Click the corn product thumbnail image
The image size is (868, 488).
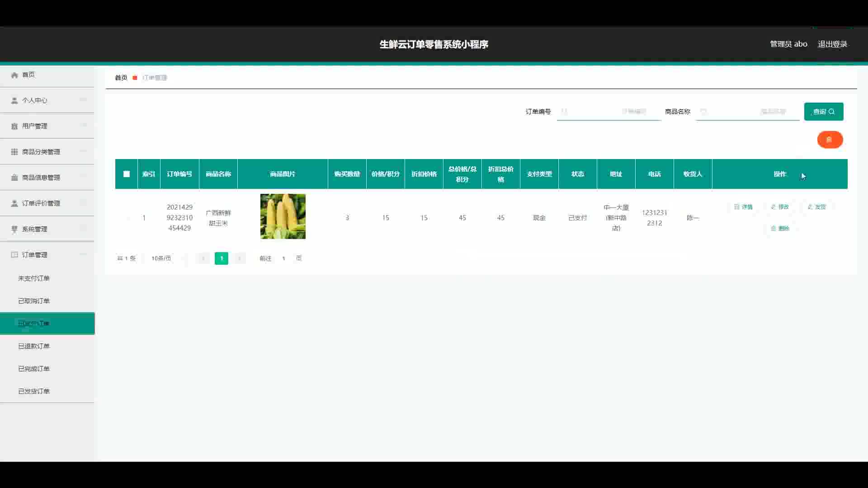point(283,216)
